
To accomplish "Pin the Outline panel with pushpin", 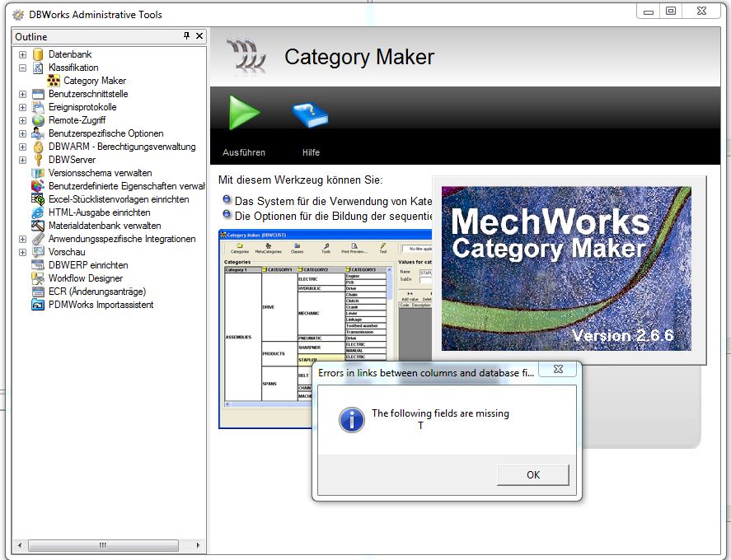I will [186, 36].
